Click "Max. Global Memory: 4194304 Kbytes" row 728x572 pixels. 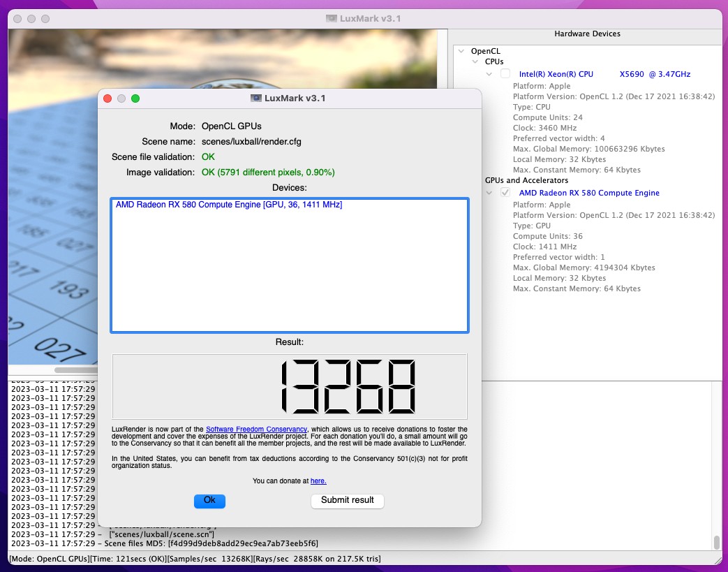tap(584, 267)
